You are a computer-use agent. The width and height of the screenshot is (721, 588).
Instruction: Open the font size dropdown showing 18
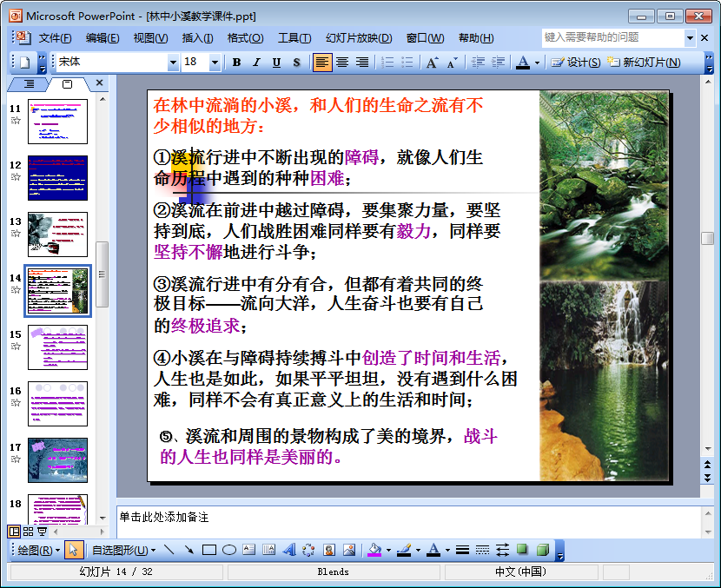pyautogui.click(x=215, y=62)
